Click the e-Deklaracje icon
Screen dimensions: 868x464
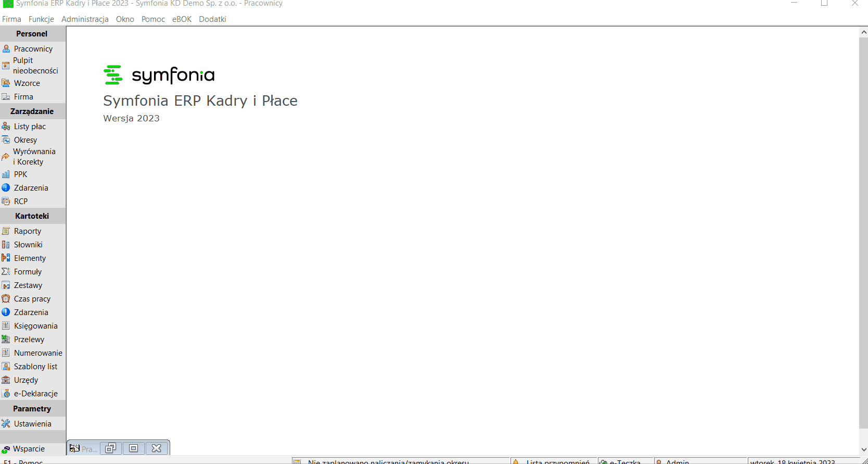[x=6, y=393]
